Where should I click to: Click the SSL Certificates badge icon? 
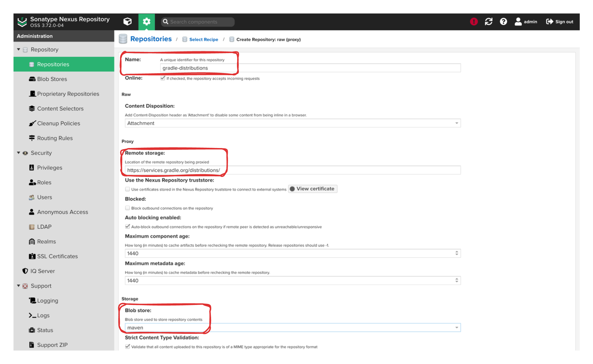[32, 256]
